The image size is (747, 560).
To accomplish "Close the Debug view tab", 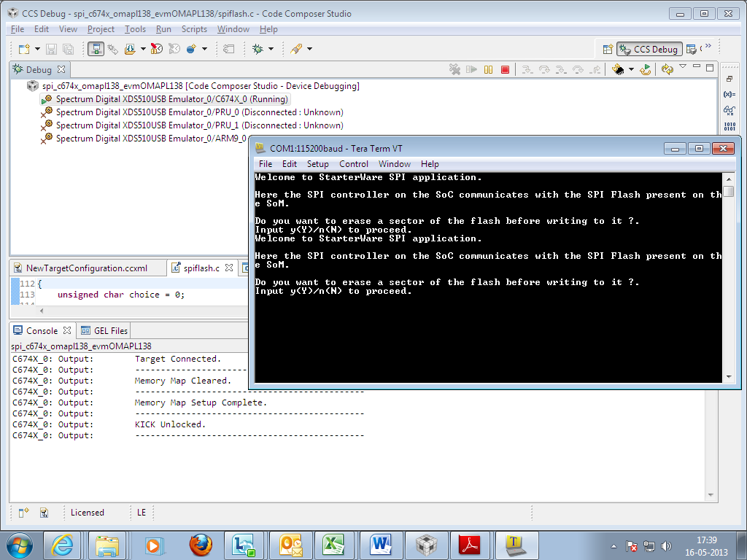I will pyautogui.click(x=61, y=69).
